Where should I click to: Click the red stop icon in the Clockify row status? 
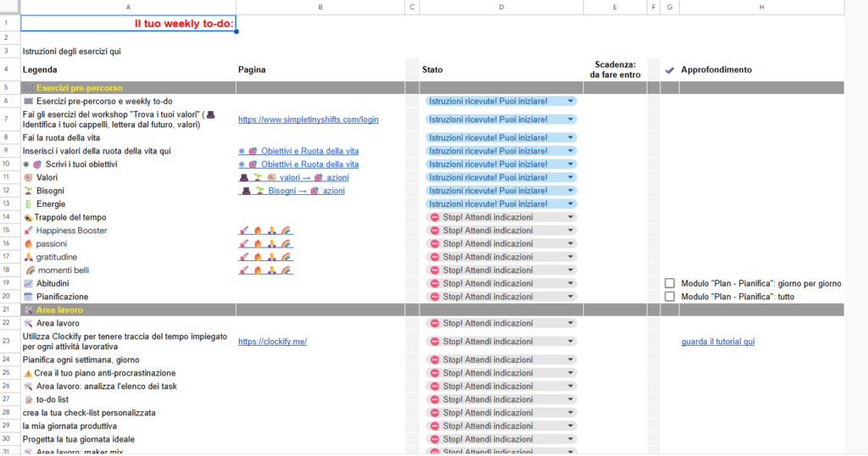click(434, 342)
